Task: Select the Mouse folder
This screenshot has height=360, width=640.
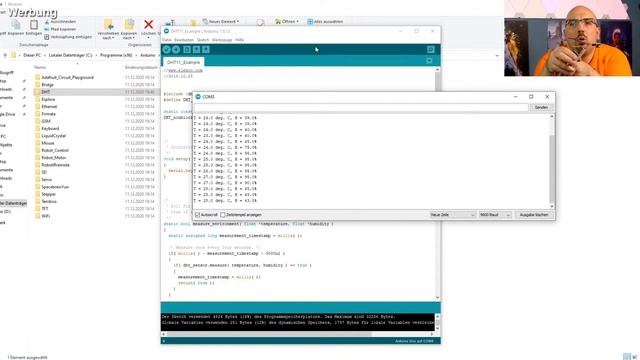Action: click(x=48, y=143)
